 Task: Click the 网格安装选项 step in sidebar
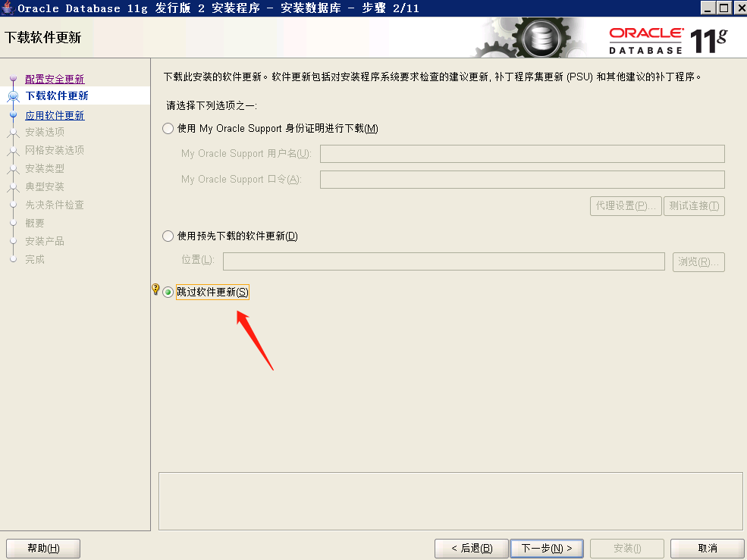click(x=55, y=150)
